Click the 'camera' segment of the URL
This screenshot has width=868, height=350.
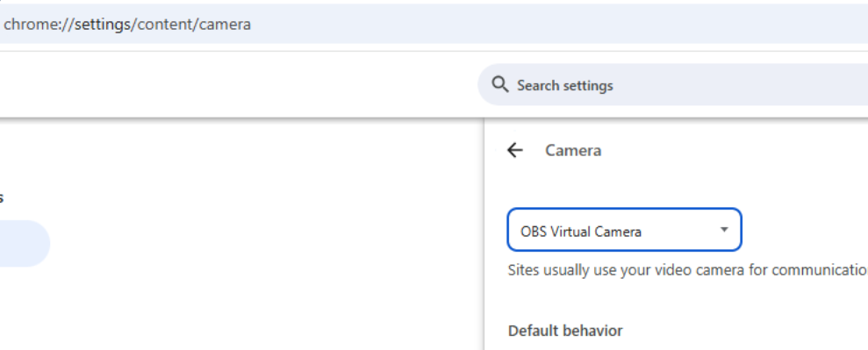pyautogui.click(x=225, y=25)
